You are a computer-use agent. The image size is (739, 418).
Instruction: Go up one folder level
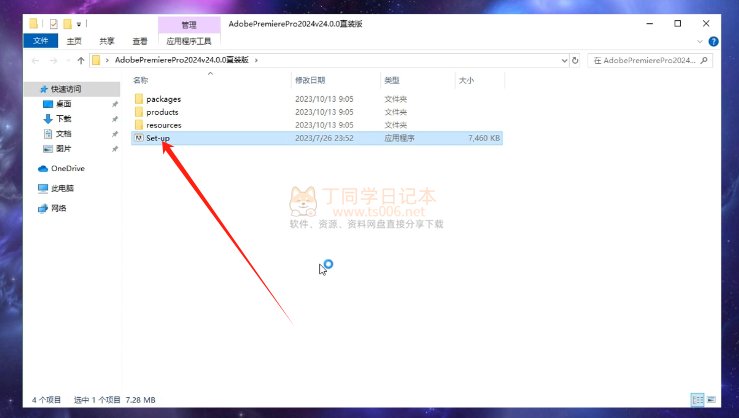(81, 60)
